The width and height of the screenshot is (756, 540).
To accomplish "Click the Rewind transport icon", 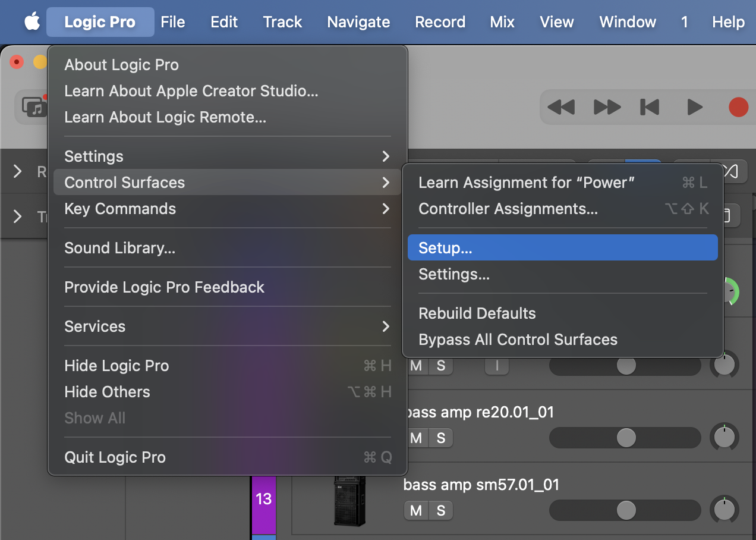I will coord(561,107).
